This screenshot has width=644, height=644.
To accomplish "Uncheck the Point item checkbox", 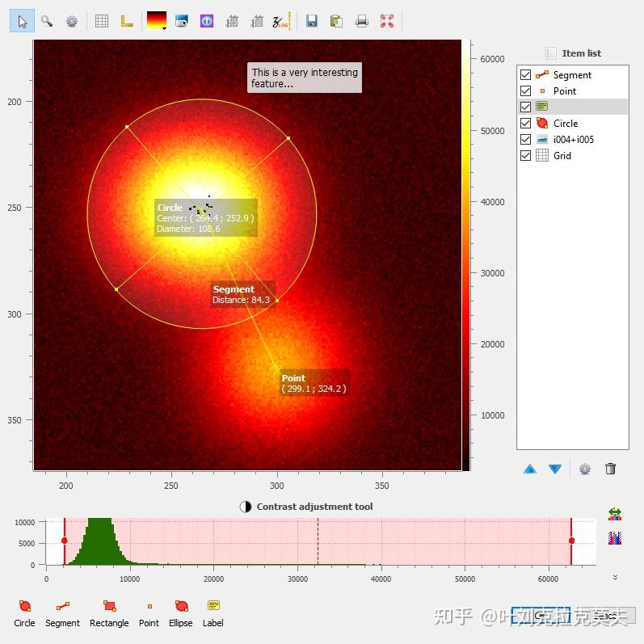I will 525,90.
